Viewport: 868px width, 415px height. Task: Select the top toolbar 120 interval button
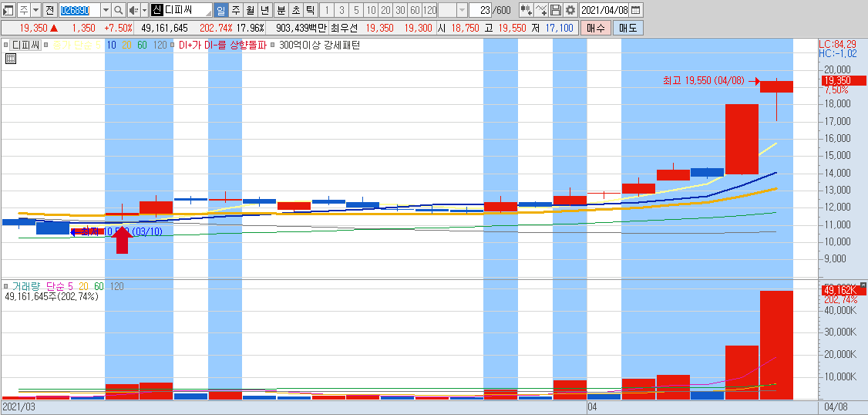(429, 10)
